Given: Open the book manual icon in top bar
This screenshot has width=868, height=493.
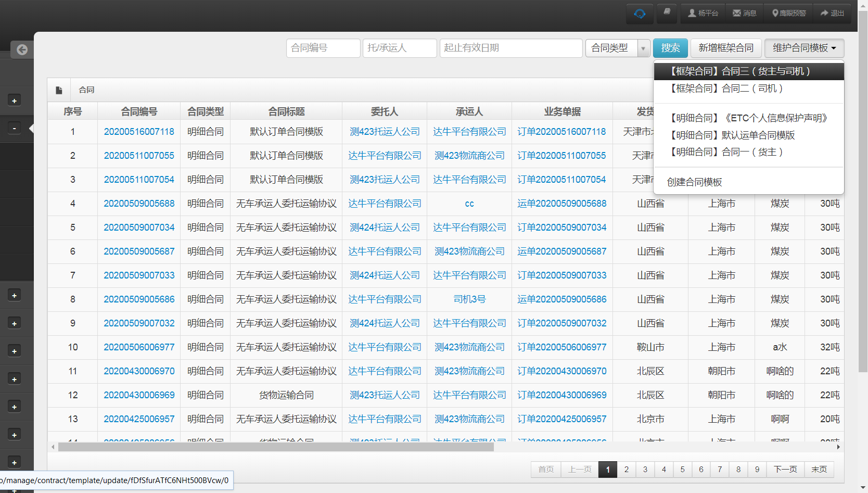Looking at the screenshot, I should tap(667, 12).
